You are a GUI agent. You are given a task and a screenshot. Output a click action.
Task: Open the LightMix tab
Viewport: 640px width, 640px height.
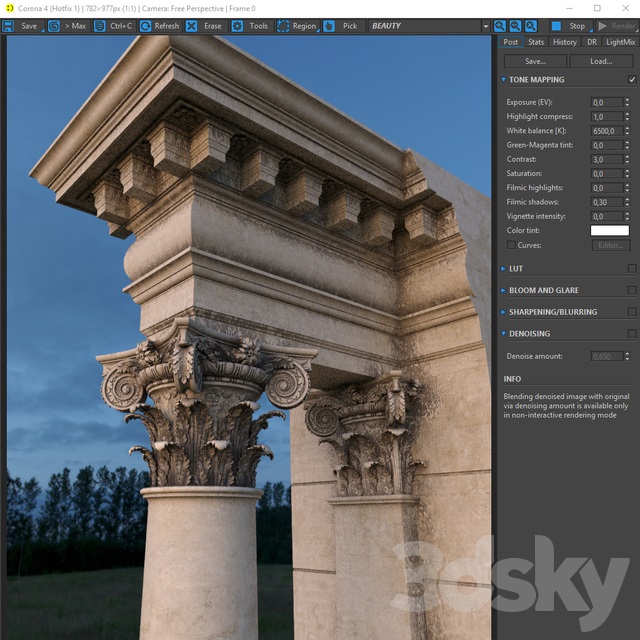620,42
